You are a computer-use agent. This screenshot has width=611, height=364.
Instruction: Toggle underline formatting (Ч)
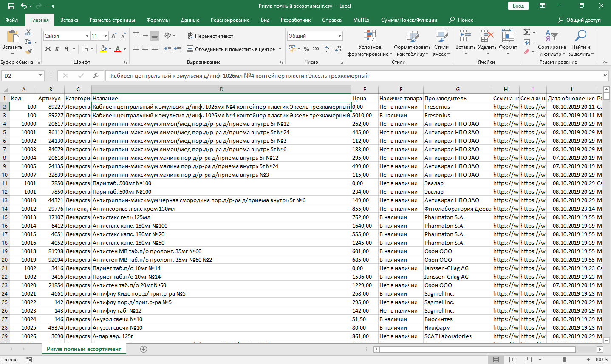point(66,49)
